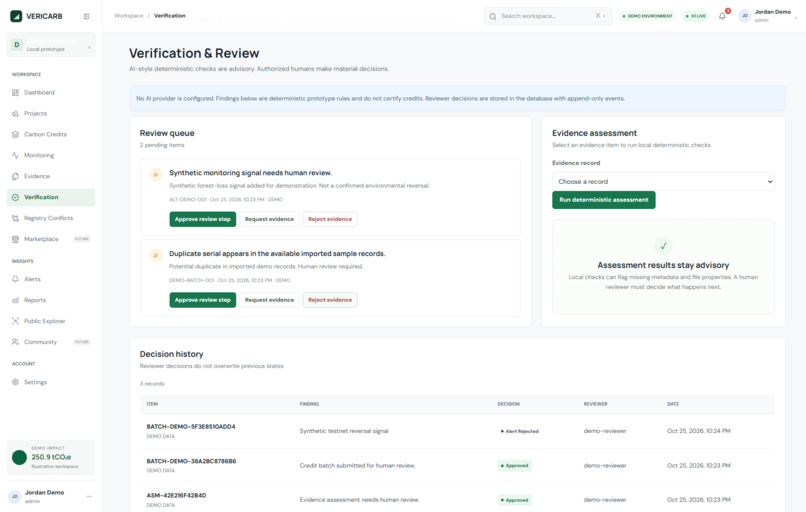Request evidence for Synthetic monitoring signal
806x512 pixels.
269,219
